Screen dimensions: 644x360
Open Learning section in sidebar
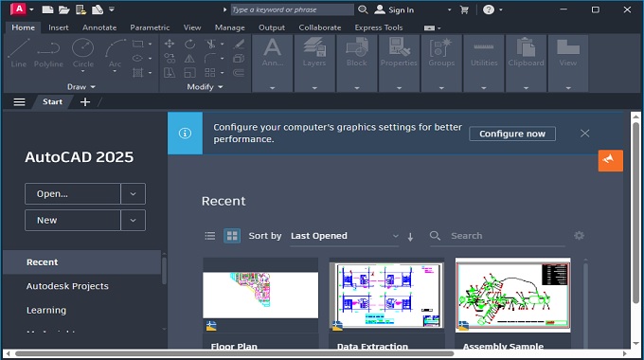tap(46, 311)
